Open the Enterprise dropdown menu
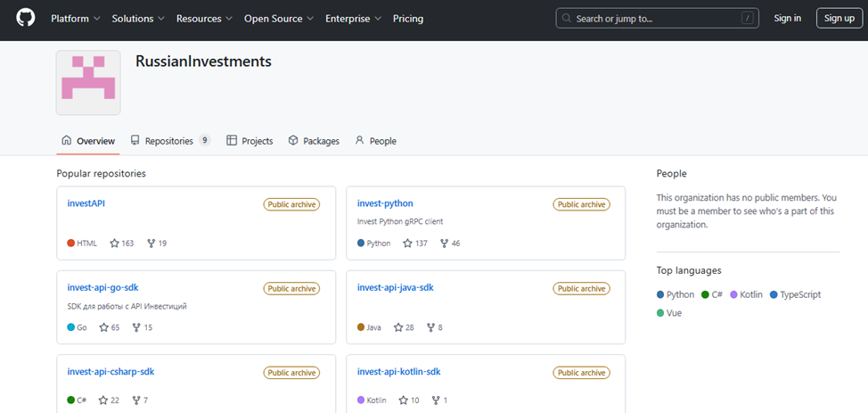 [353, 19]
